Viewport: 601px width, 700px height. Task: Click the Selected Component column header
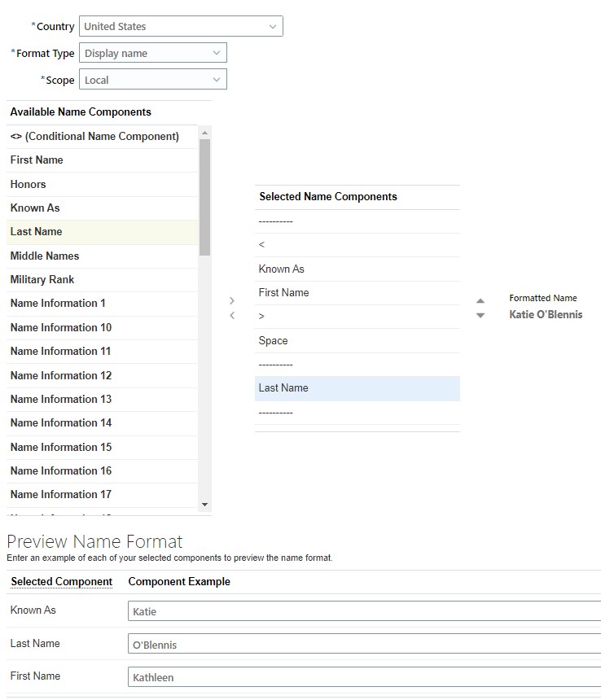(x=61, y=581)
